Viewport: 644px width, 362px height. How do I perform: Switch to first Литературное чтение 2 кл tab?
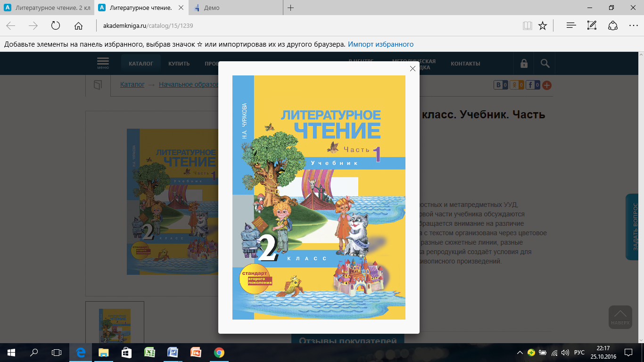(46, 8)
